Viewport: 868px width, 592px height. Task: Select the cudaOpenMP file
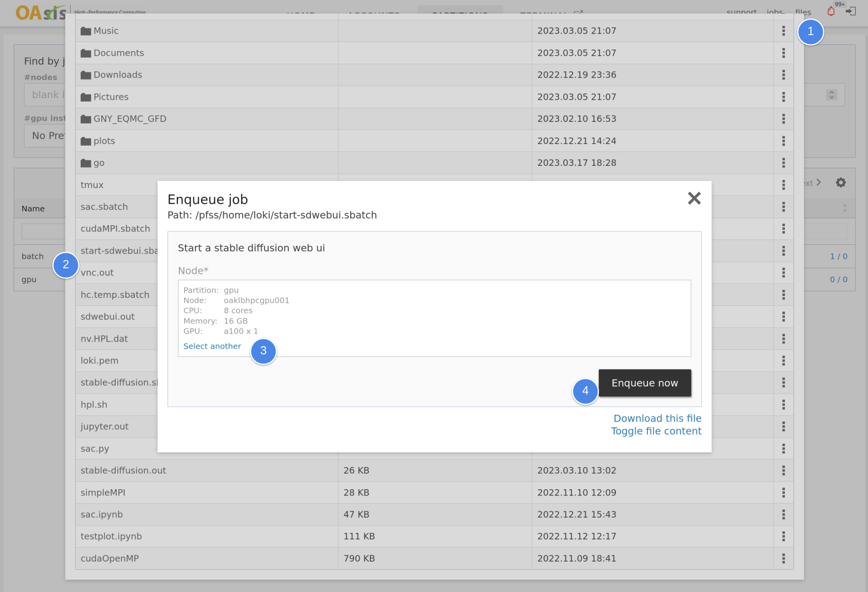[110, 558]
